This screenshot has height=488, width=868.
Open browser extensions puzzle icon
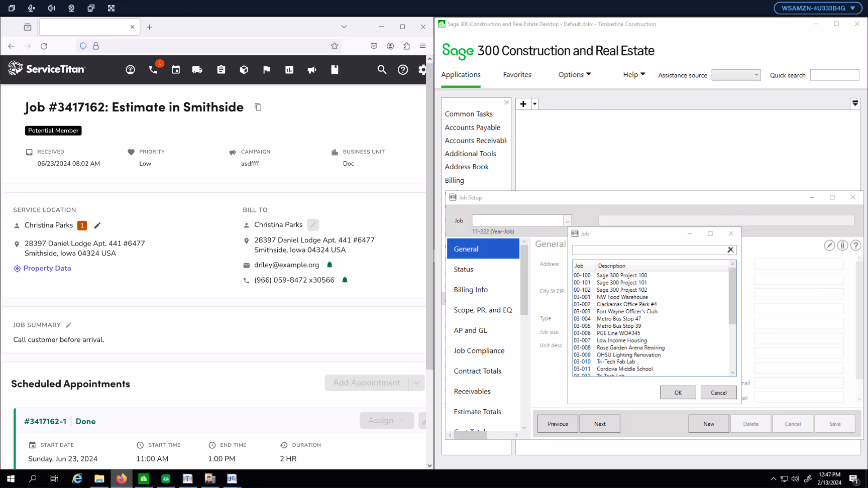click(407, 46)
